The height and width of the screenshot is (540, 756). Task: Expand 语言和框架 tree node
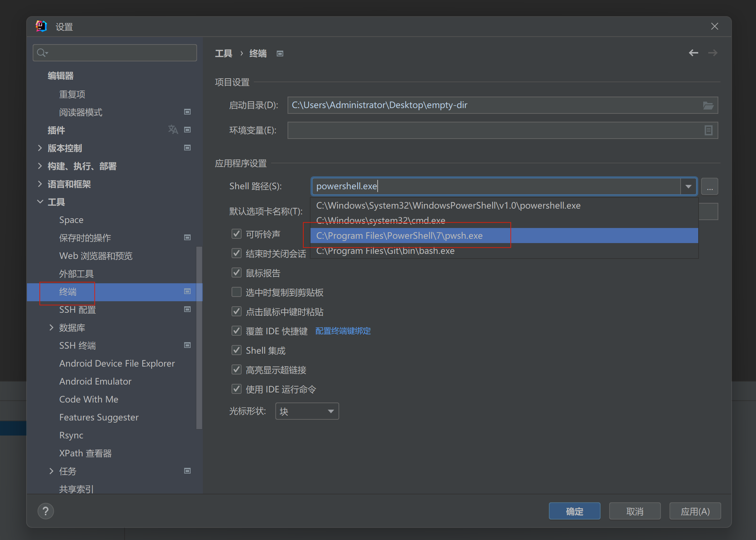pos(40,184)
